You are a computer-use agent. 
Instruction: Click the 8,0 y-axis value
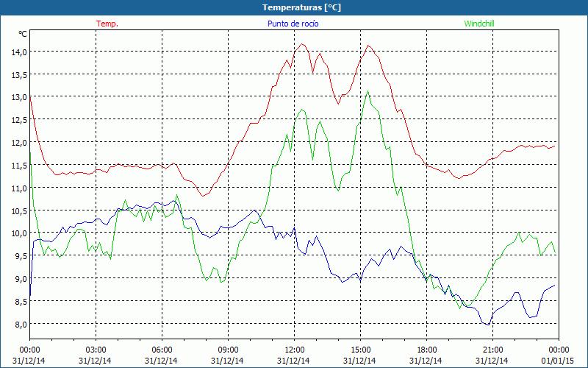coord(21,324)
